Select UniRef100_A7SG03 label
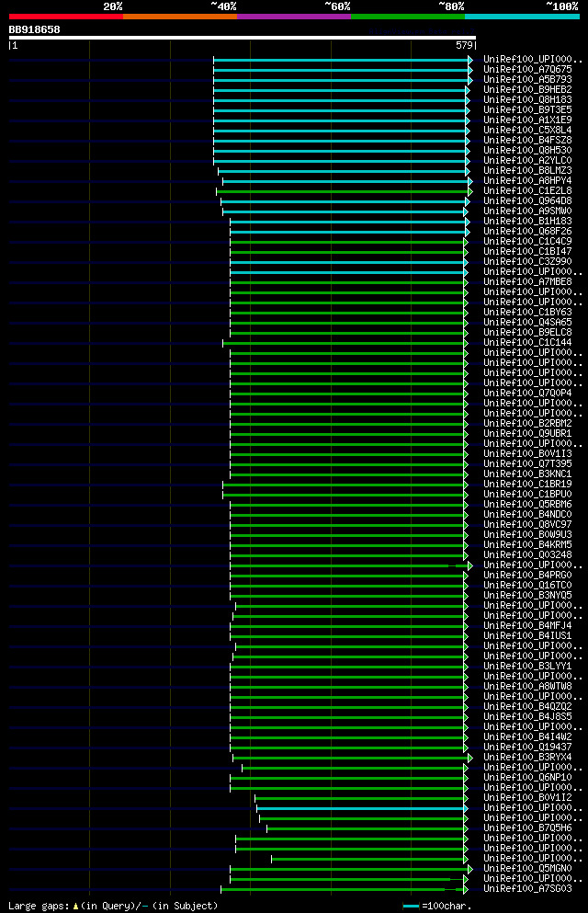The width and height of the screenshot is (588, 913). [x=527, y=889]
